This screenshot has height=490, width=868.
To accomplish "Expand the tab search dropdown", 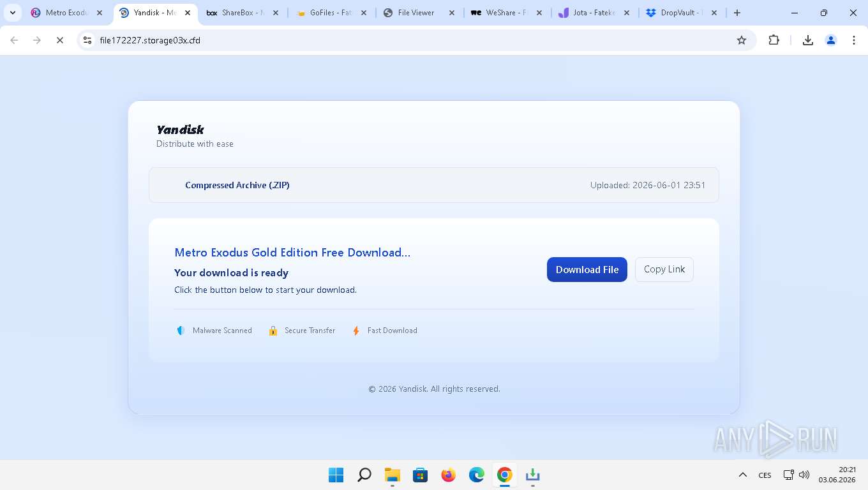I will point(13,13).
